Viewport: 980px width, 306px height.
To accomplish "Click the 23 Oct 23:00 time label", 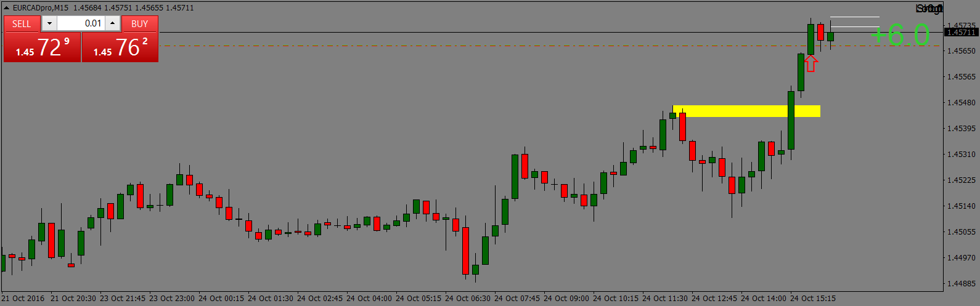I will [x=172, y=299].
